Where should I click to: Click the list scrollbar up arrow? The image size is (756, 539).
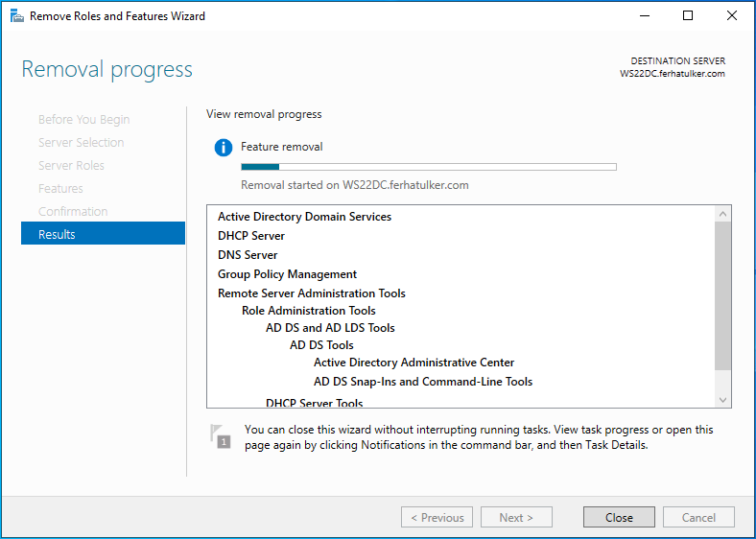coord(722,214)
